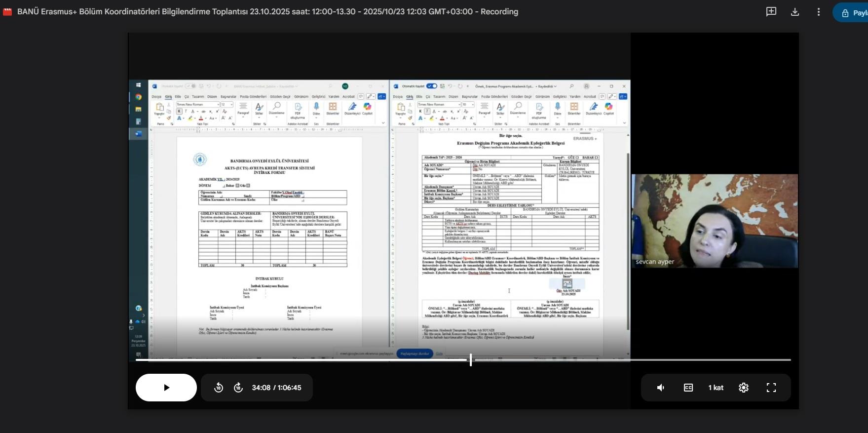Viewport: 868px width, 433px height.
Task: Enter fullscreen mode
Action: (771, 388)
